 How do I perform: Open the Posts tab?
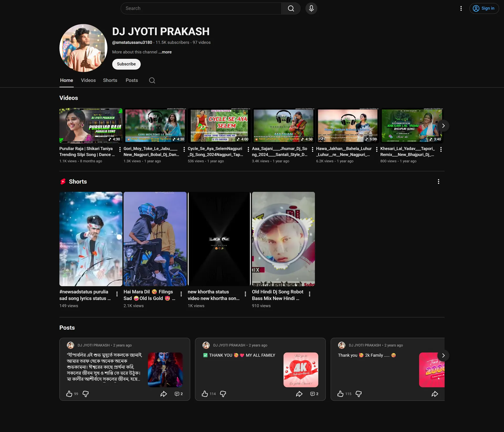132,80
